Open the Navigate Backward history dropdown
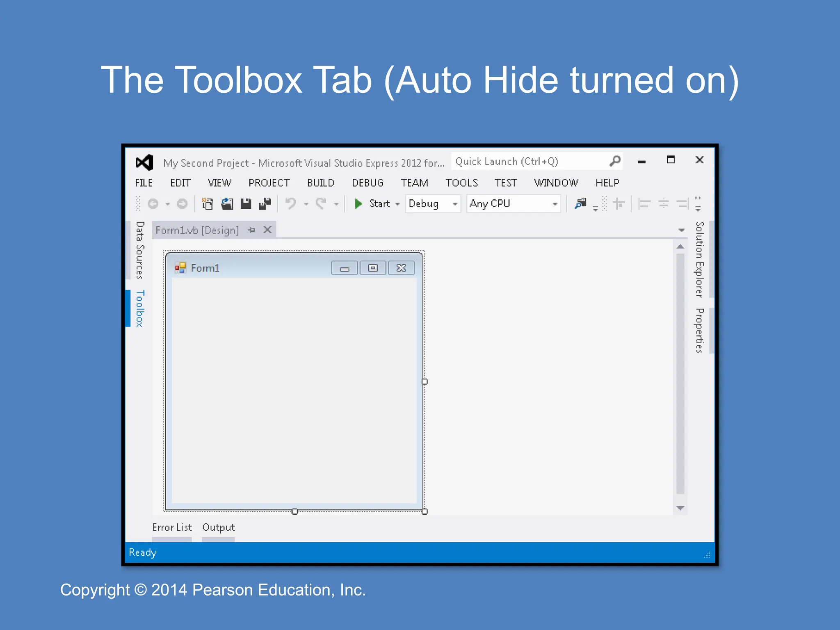The width and height of the screenshot is (840, 630). pyautogui.click(x=167, y=204)
